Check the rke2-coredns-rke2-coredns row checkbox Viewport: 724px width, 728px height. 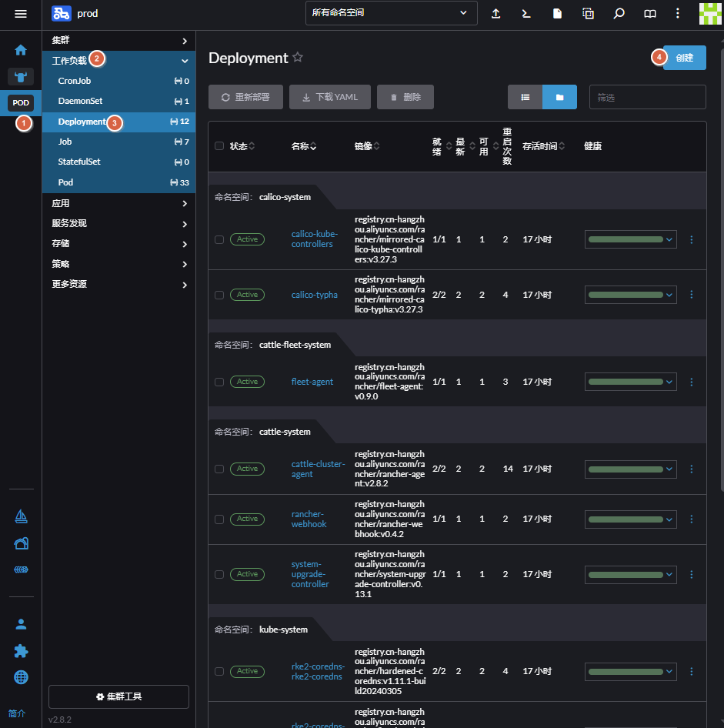pyautogui.click(x=219, y=671)
